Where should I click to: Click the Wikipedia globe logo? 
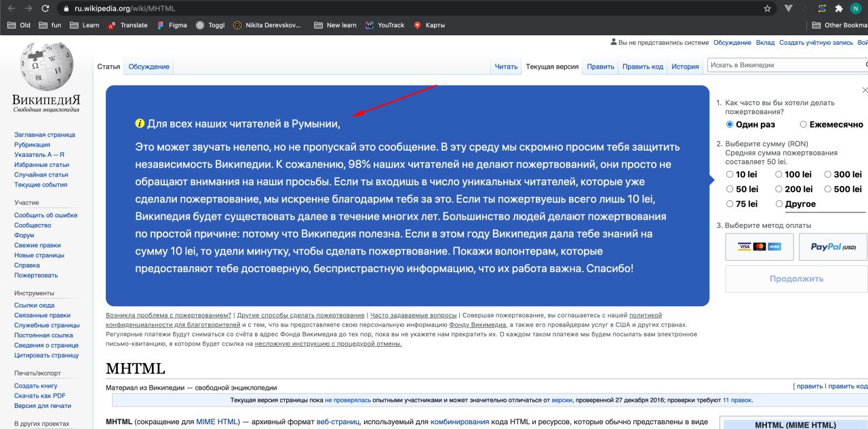pos(46,67)
